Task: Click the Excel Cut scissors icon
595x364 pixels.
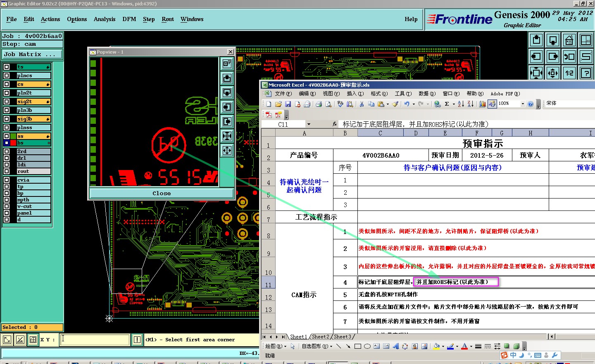Action: click(x=362, y=104)
